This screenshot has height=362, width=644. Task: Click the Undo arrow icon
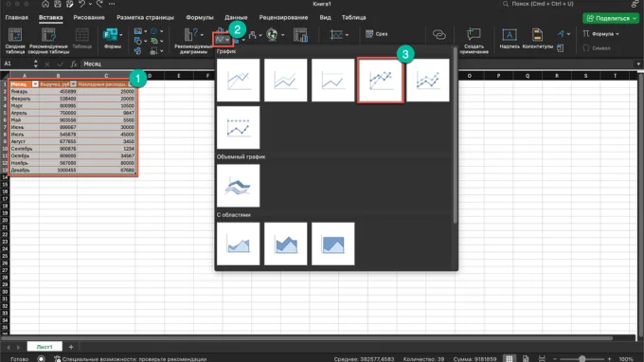coord(81,4)
